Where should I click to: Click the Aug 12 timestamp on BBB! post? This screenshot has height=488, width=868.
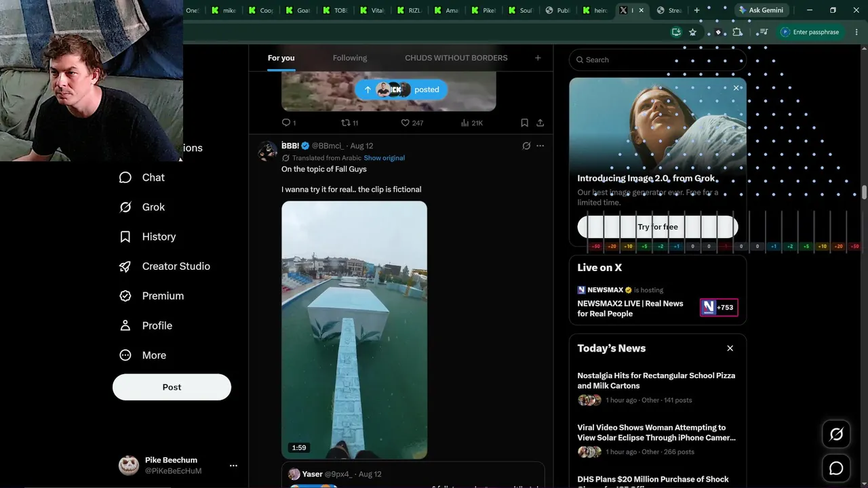click(361, 146)
